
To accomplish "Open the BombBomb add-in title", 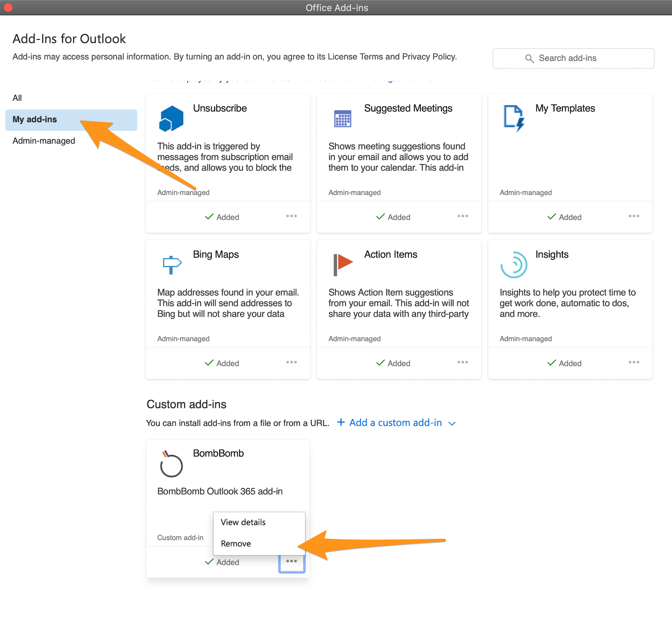I will click(x=218, y=453).
